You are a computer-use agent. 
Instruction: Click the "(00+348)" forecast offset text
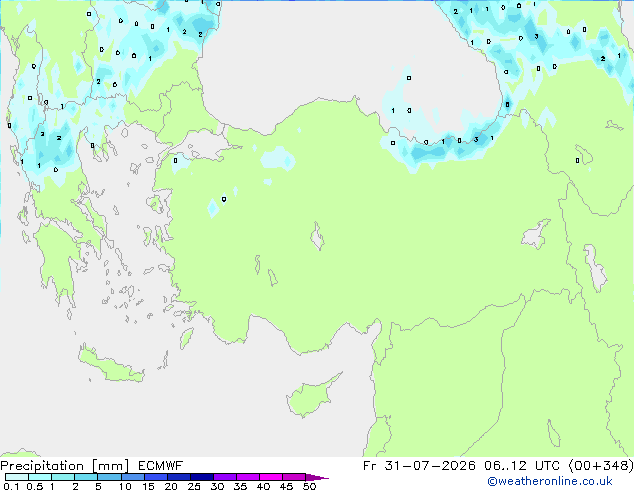[601, 466]
